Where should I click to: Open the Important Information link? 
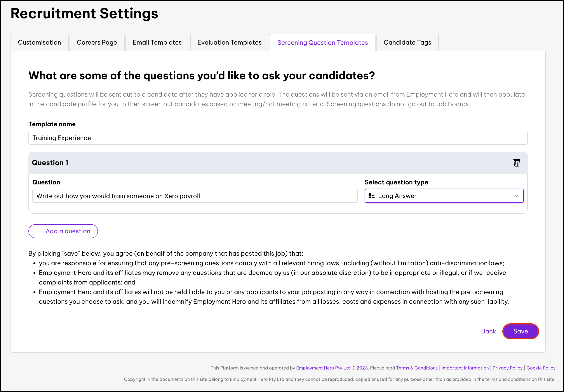pyautogui.click(x=465, y=368)
